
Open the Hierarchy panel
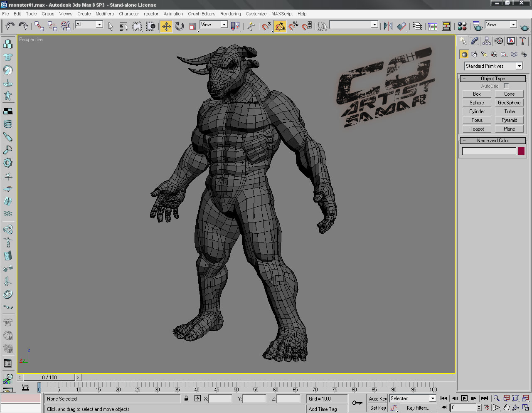coord(486,40)
